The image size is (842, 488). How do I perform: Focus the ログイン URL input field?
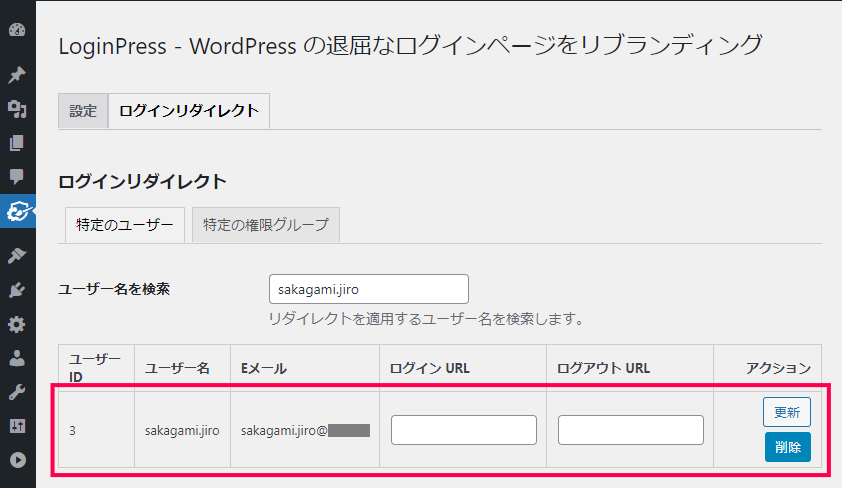pyautogui.click(x=464, y=430)
